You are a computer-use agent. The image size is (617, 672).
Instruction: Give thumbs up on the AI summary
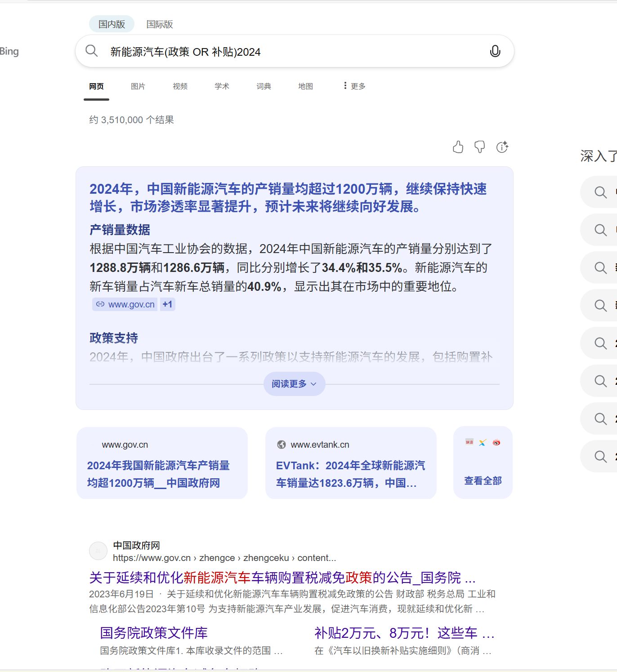point(458,147)
